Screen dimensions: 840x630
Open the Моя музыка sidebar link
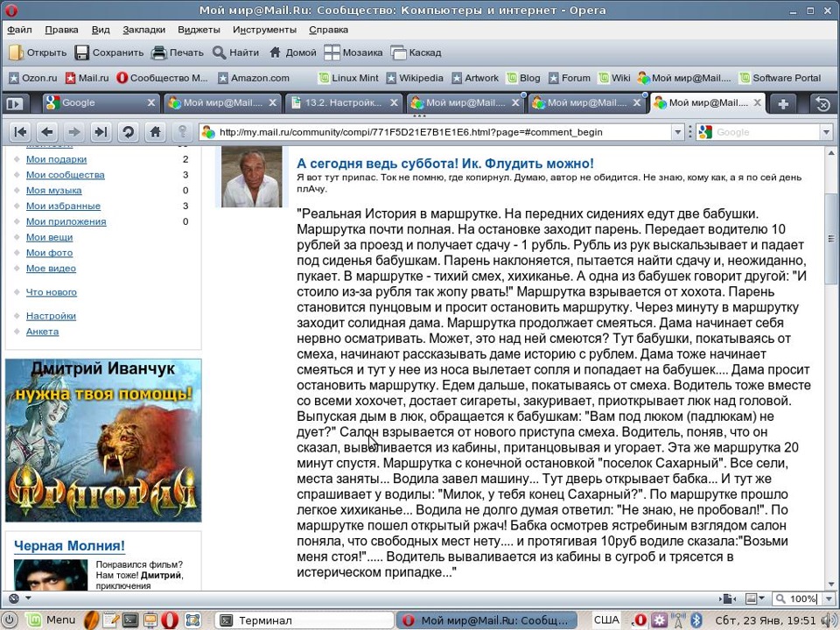coord(54,190)
